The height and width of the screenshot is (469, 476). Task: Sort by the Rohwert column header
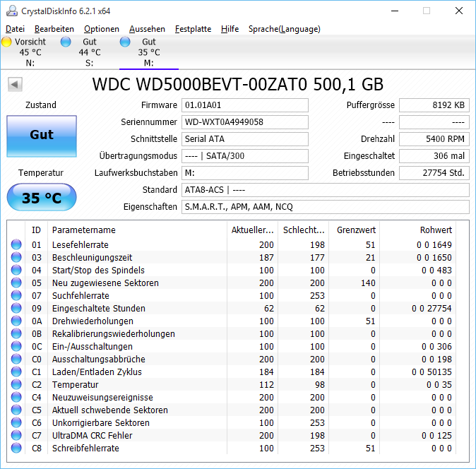[417, 230]
